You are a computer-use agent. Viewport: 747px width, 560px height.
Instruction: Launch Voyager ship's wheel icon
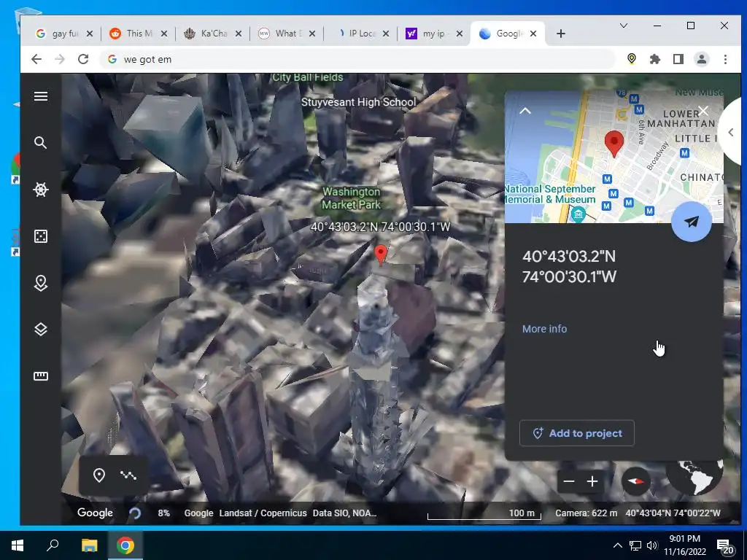coord(41,190)
